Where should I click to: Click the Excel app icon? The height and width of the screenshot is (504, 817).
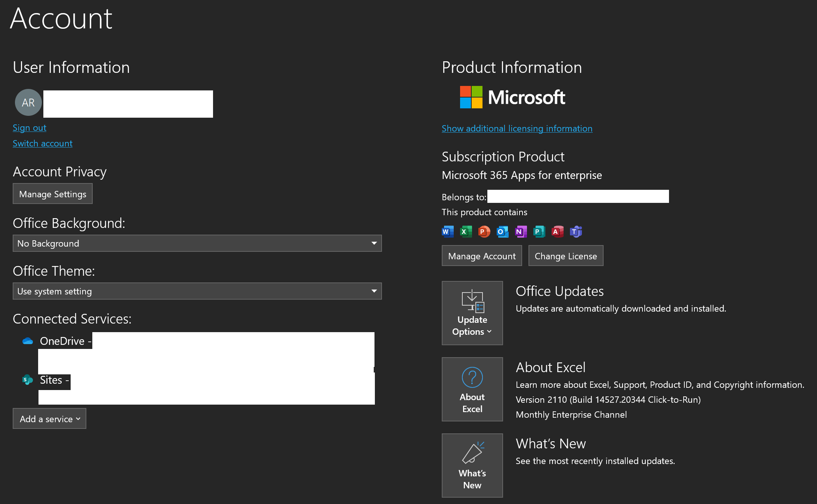(x=466, y=232)
